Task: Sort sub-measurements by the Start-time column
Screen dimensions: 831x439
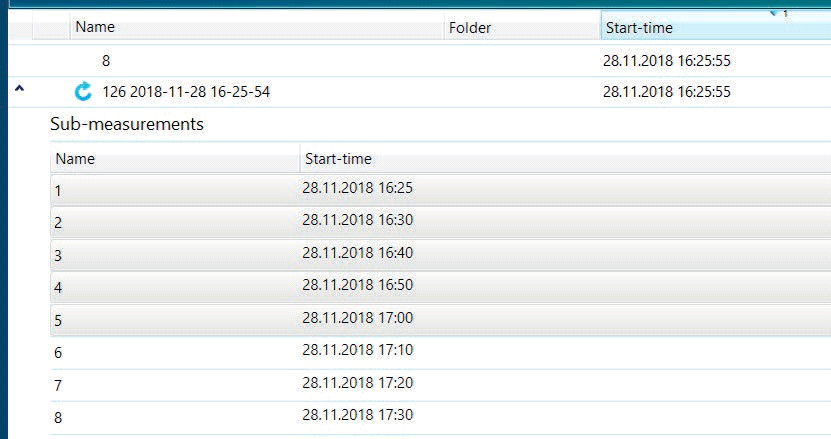Action: point(338,158)
